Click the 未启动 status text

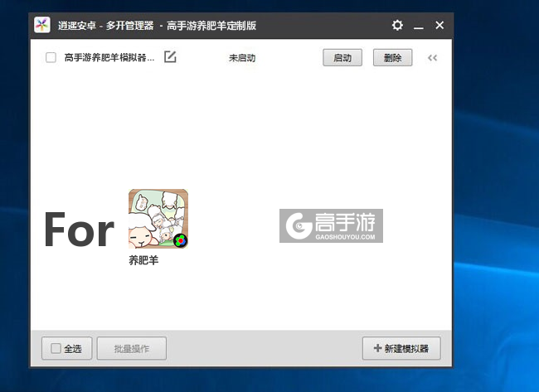coord(242,58)
